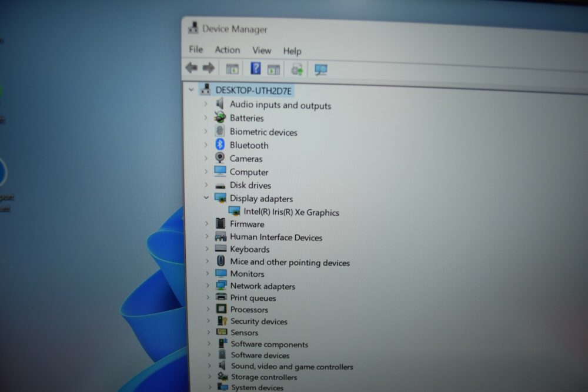Select the Software devices label

260,355
